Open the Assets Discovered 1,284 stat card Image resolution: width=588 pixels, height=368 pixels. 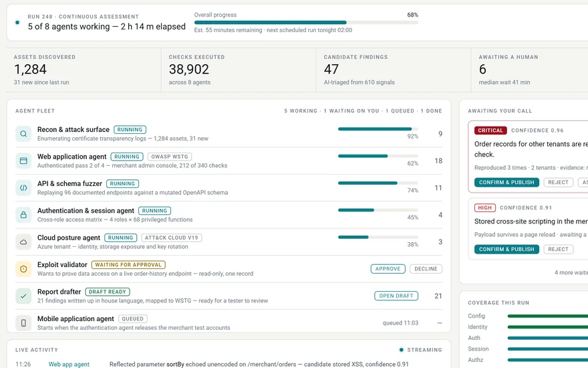point(84,70)
